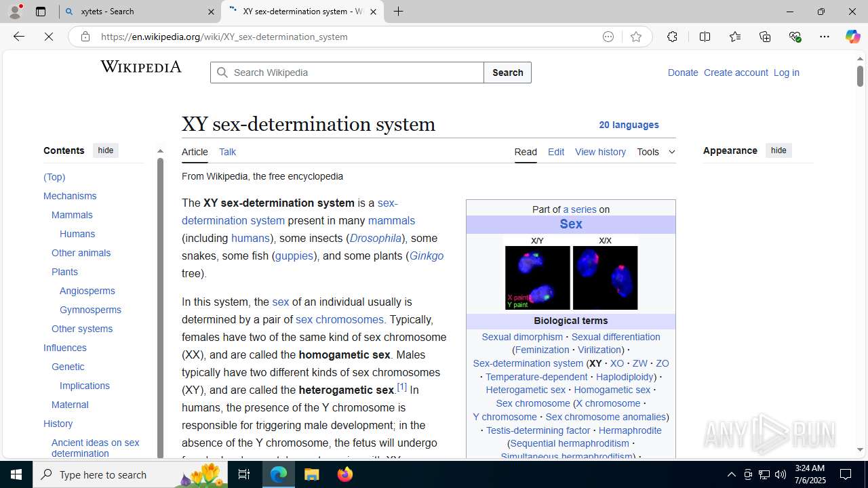Click the Wikipedia logo
868x488 pixels.
pos(141,66)
